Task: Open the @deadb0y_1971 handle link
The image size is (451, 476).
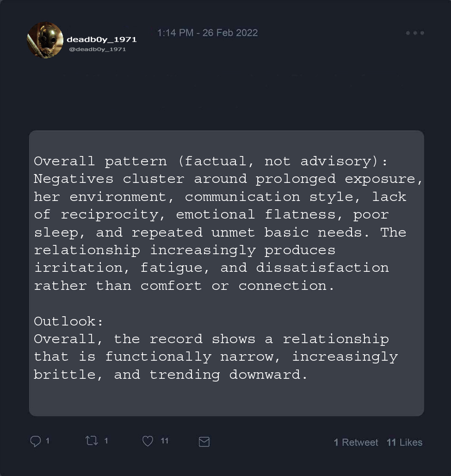Action: (x=97, y=49)
